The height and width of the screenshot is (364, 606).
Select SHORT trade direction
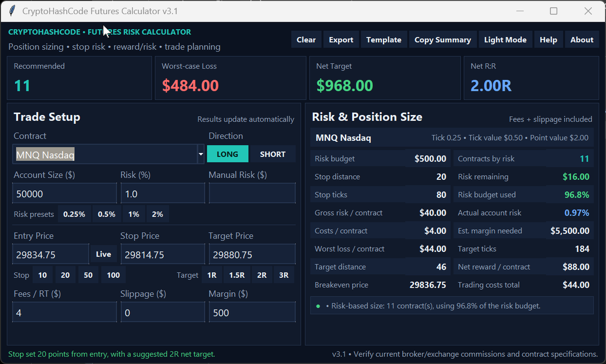tap(273, 154)
